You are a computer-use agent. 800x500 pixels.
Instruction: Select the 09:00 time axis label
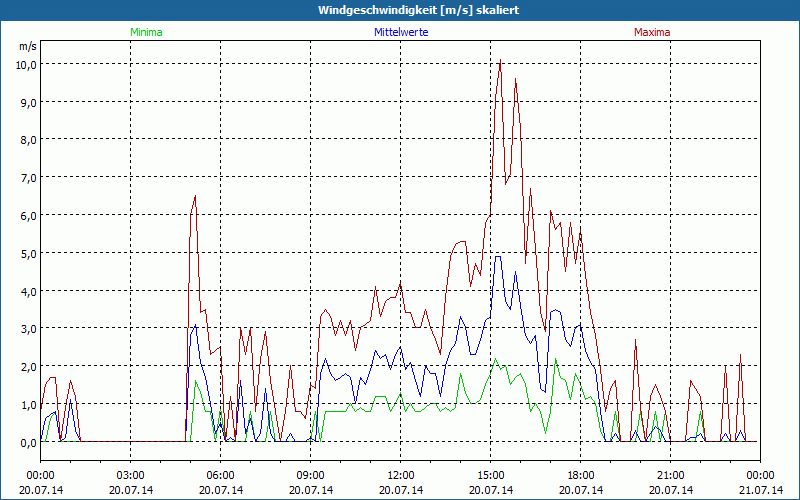311,475
